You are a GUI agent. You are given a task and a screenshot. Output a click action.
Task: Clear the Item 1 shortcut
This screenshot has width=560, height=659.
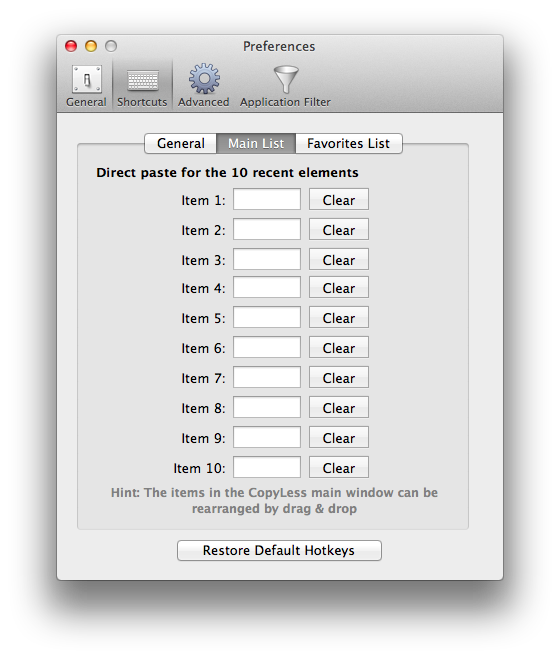coord(339,199)
